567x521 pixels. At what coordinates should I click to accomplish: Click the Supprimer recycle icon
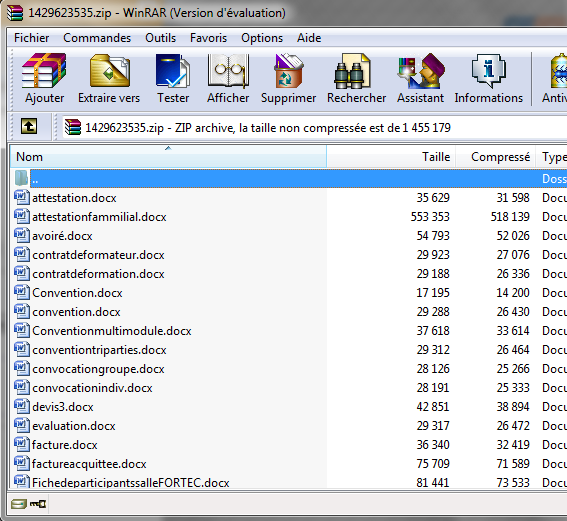point(288,71)
